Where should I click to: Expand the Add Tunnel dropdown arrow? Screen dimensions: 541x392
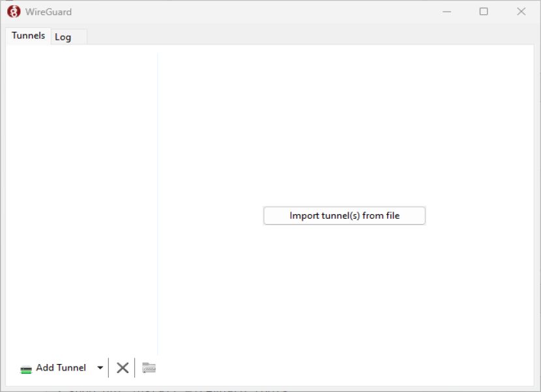pos(100,368)
